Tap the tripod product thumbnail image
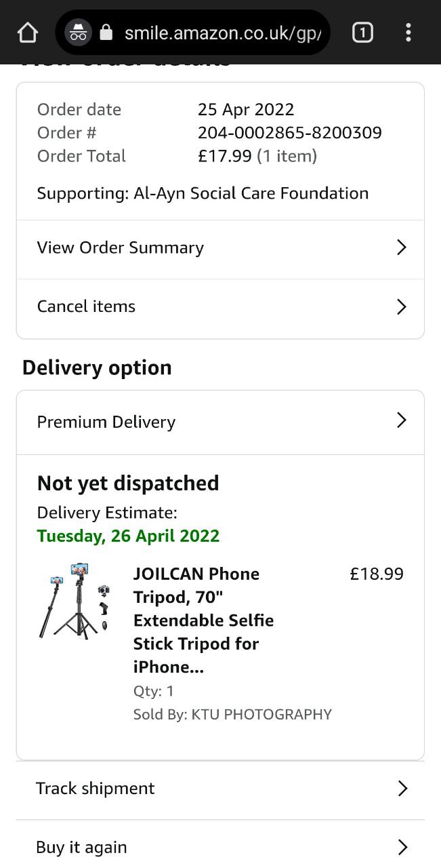The height and width of the screenshot is (868, 441). point(75,601)
